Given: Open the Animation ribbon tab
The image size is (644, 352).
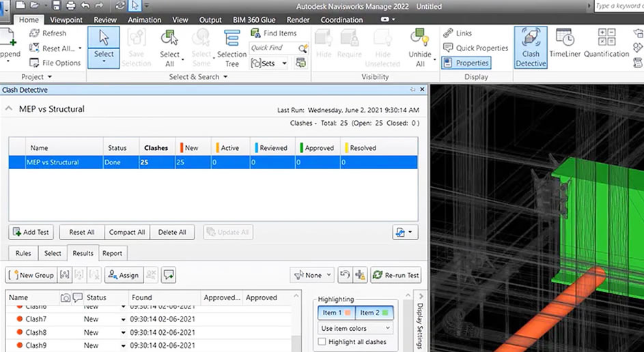Looking at the screenshot, I should click(x=144, y=20).
